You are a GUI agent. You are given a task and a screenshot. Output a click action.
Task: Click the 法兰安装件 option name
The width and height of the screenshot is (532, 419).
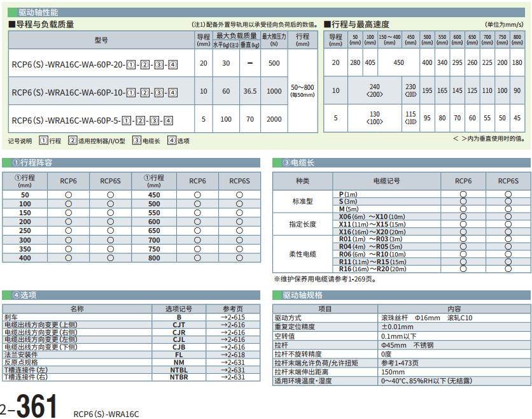point(21,355)
